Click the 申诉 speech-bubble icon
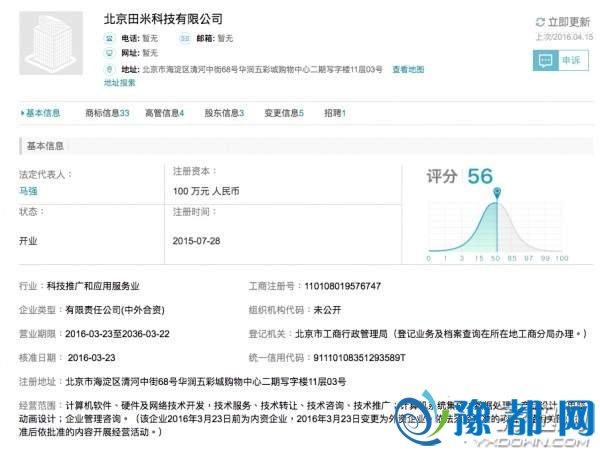The image size is (600, 458). [544, 60]
